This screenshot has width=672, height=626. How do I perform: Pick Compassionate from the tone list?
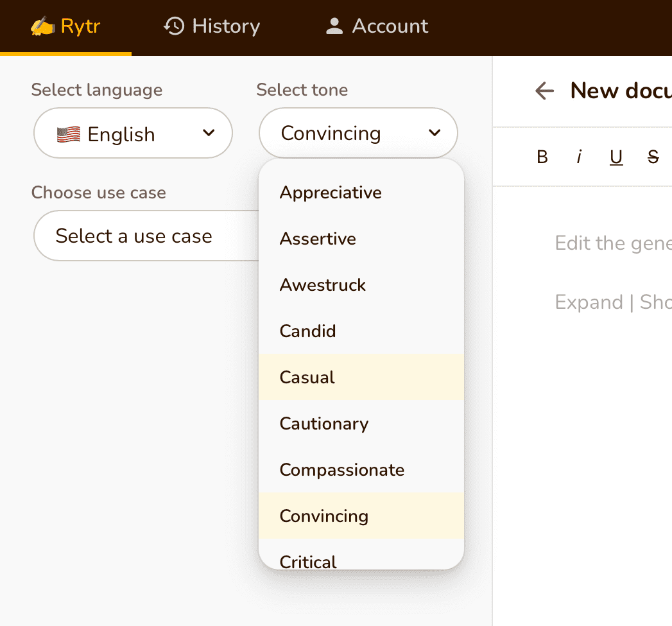[342, 470]
